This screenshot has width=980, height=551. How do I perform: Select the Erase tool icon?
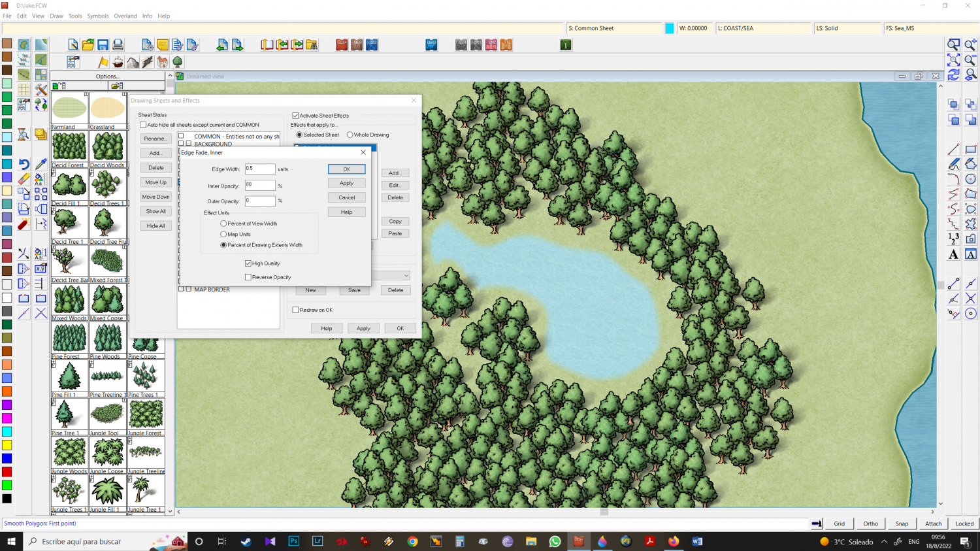[24, 179]
